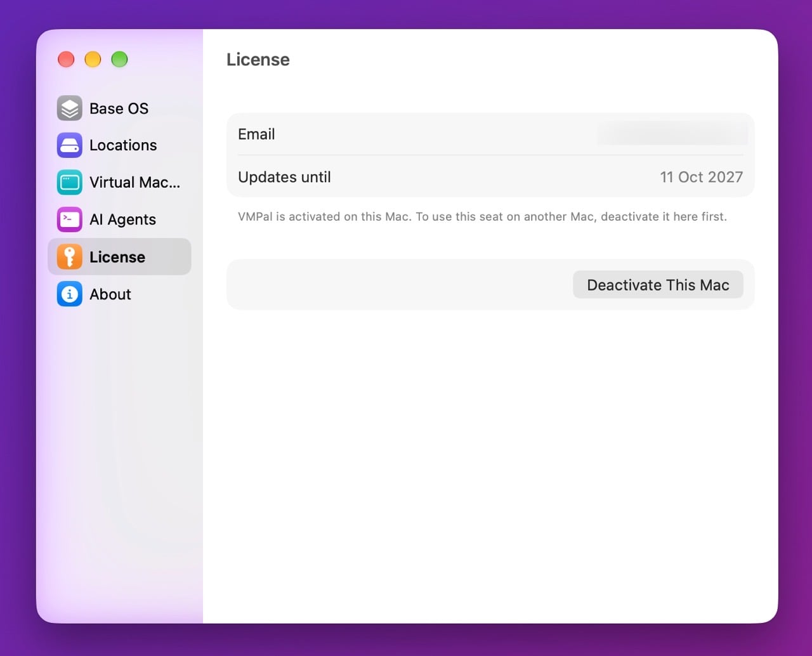Click the 'VMPal is activated on this Mac' note
The image size is (812, 656).
[482, 216]
